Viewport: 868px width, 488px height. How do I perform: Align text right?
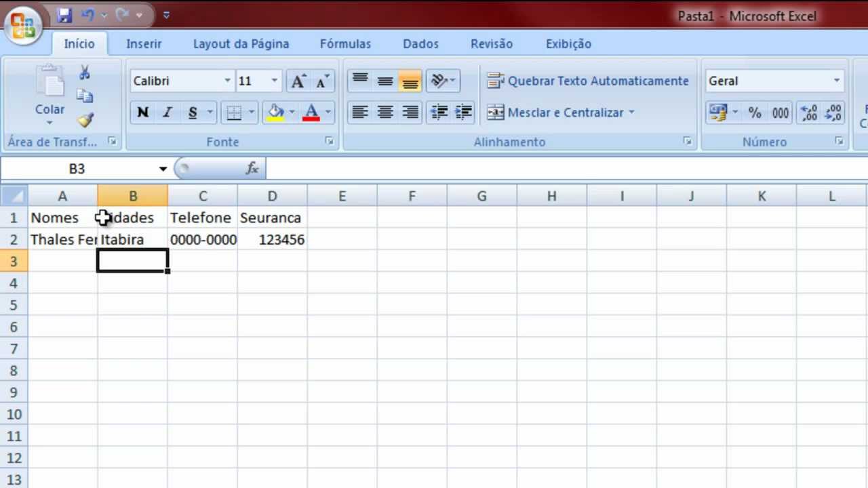410,113
